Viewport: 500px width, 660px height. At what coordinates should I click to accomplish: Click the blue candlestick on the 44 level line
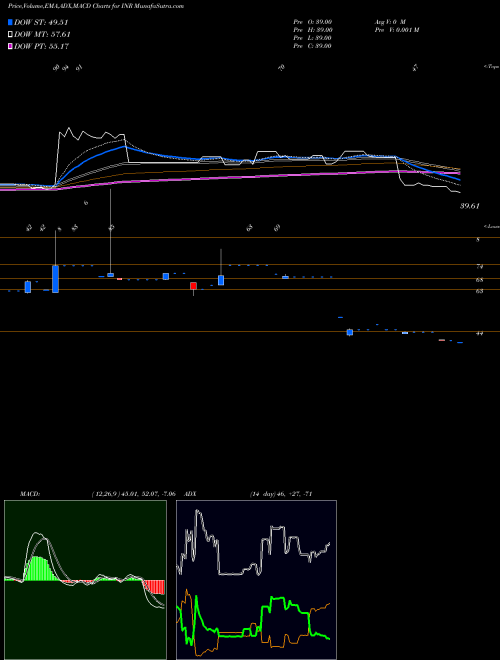coord(349,333)
